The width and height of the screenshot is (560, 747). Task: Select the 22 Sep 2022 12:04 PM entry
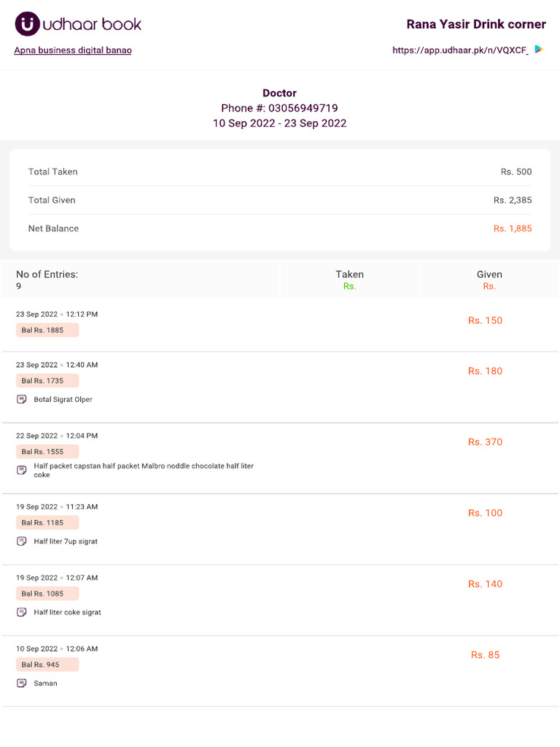click(x=57, y=436)
